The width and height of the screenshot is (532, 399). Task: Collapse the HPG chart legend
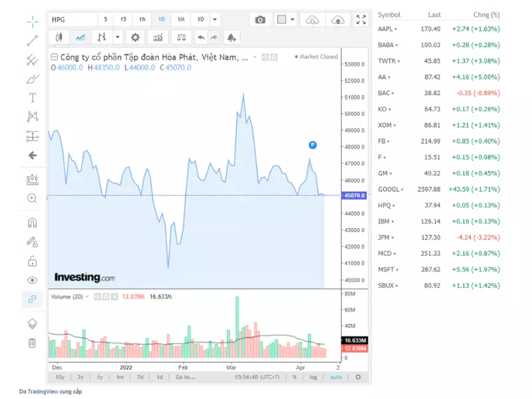coord(55,57)
